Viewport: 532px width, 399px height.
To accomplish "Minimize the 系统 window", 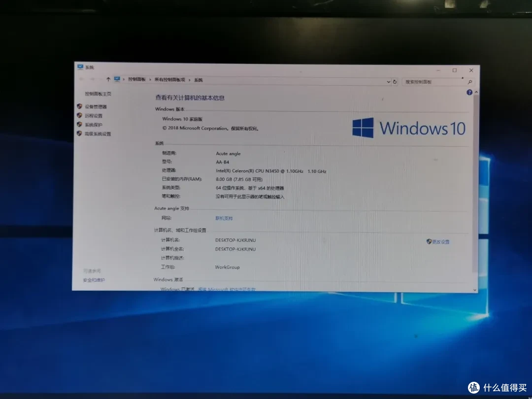I will 438,70.
